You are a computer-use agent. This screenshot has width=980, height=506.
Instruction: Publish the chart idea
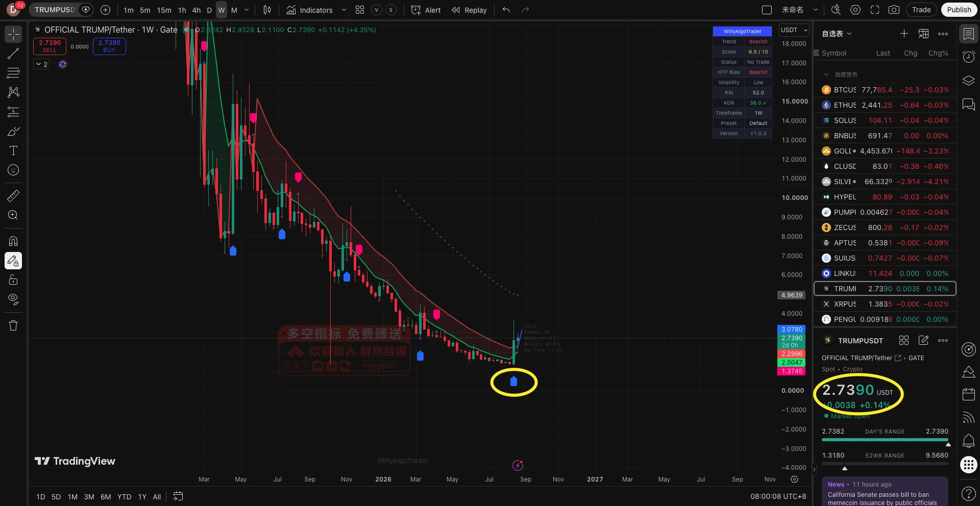click(x=959, y=10)
